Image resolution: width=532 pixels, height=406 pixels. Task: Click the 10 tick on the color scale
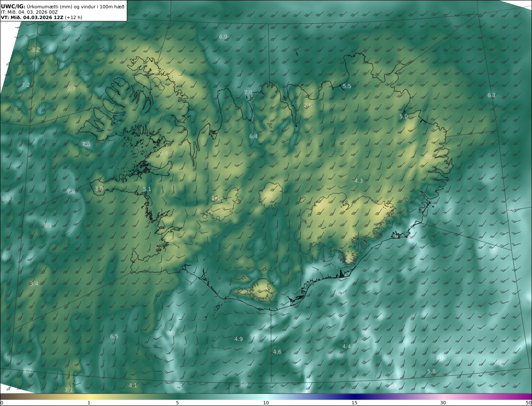click(x=266, y=403)
